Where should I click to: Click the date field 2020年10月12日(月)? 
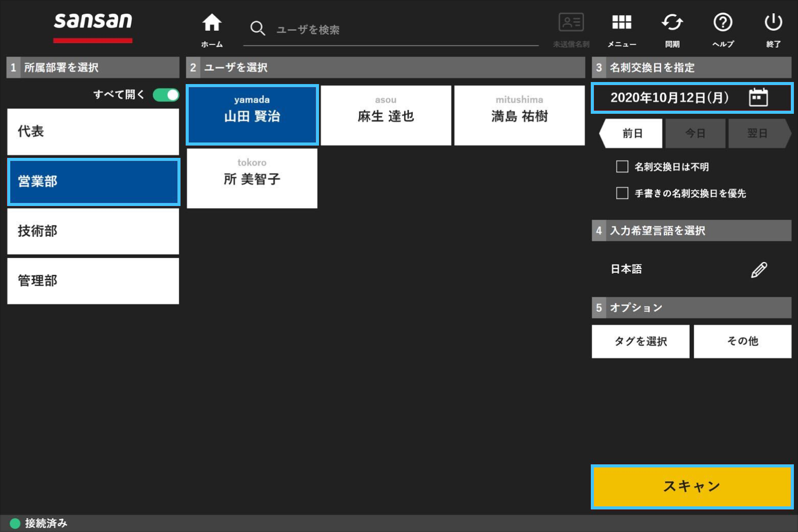click(x=692, y=97)
